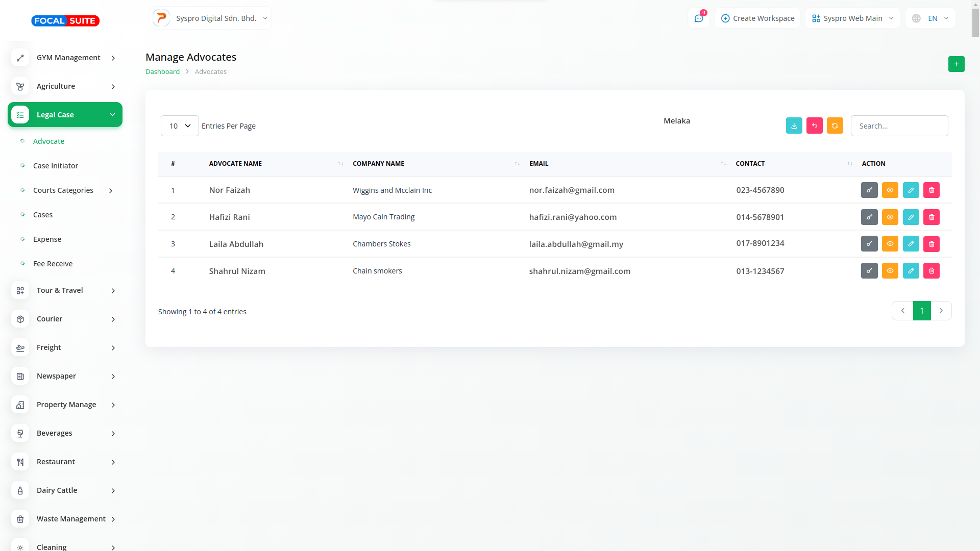Image resolution: width=980 pixels, height=551 pixels.
Task: Click the pink back arrow icon
Action: point(814,126)
